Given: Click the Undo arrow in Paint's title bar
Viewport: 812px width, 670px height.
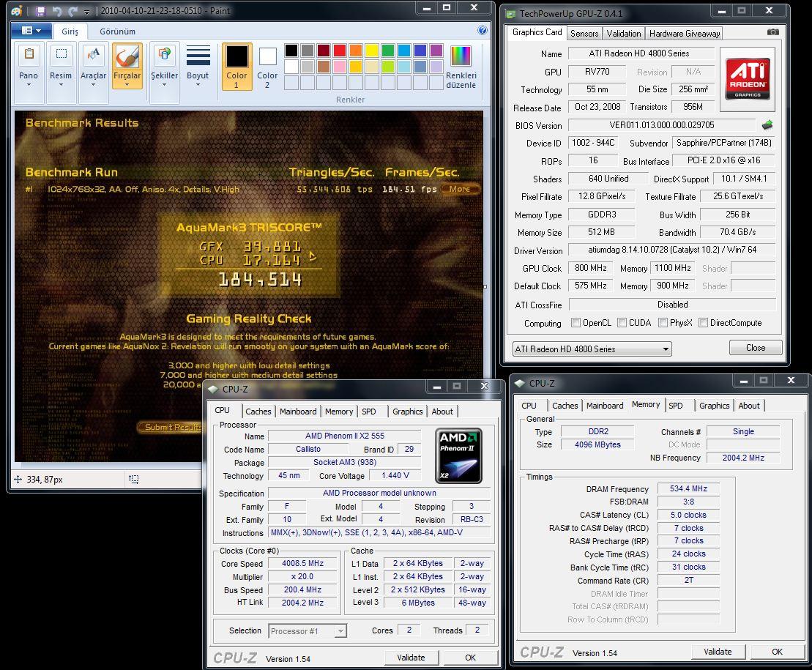Looking at the screenshot, I should pos(56,11).
